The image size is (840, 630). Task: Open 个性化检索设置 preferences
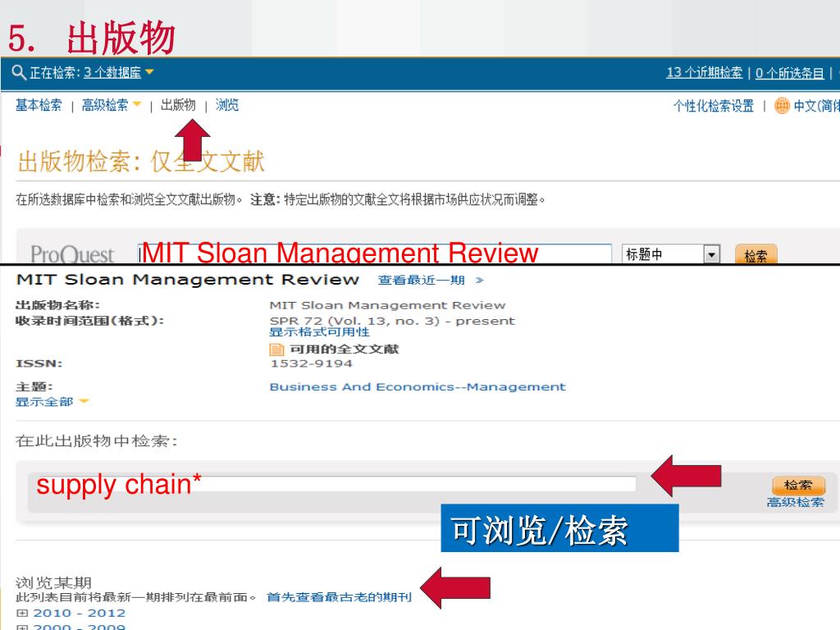coord(713,106)
